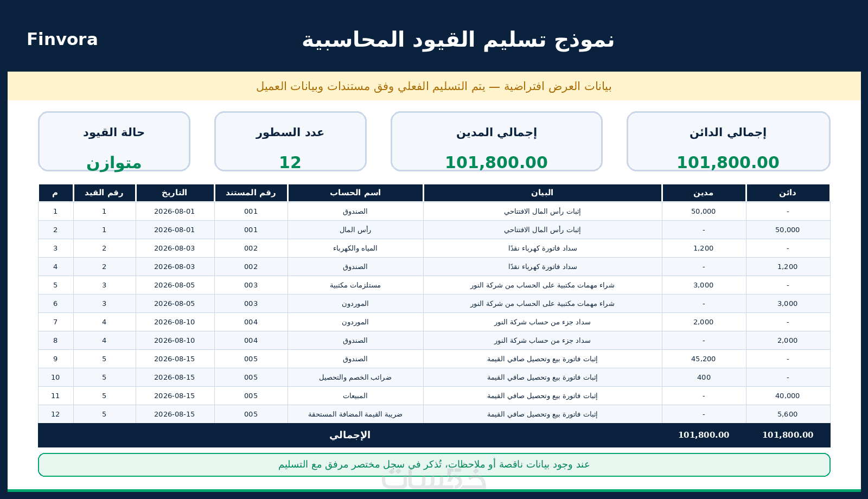This screenshot has width=868, height=499.
Task: Open the عدد السطور summary card
Action: 290,142
